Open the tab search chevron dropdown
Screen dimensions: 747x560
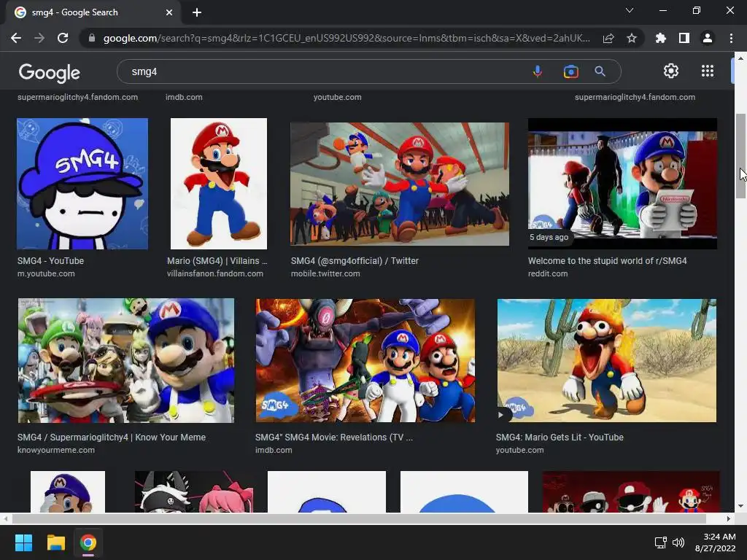630,10
